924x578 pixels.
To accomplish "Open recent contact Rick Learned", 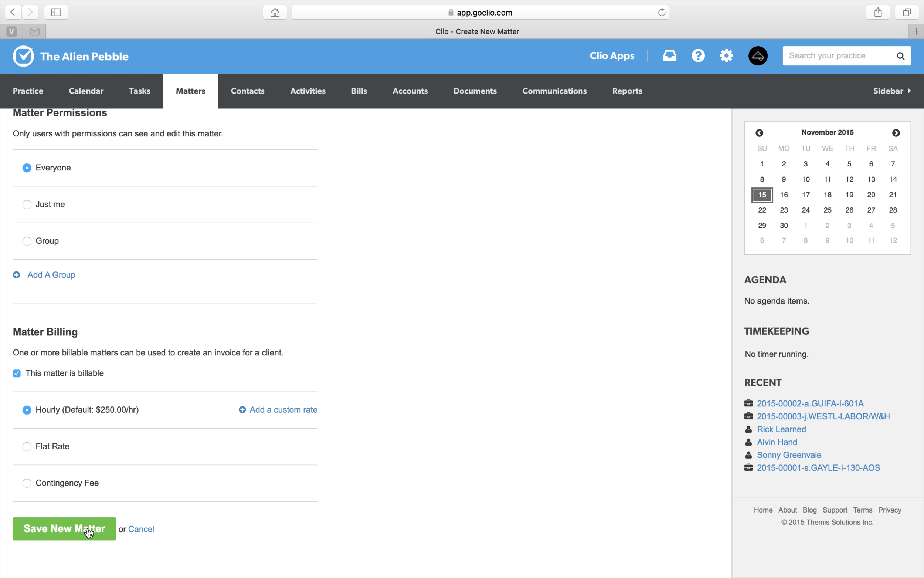I will [x=781, y=429].
